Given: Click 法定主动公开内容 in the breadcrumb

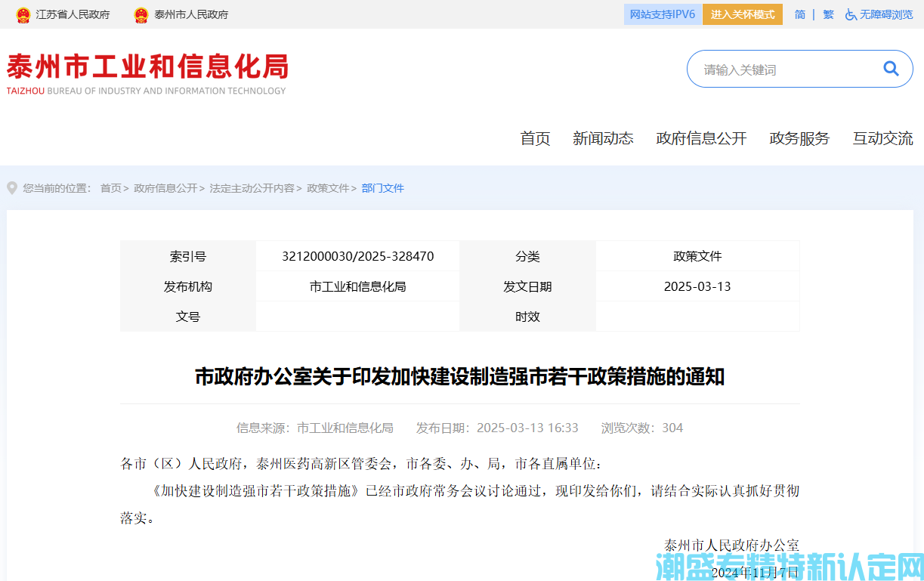Looking at the screenshot, I should 252,188.
